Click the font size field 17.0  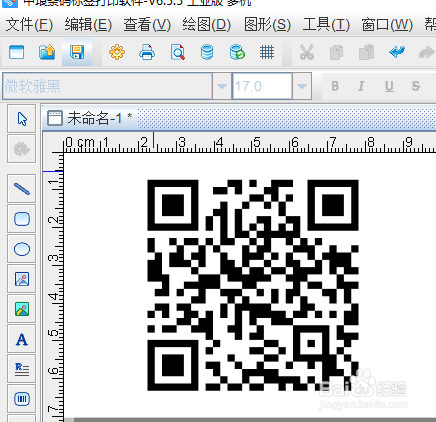coord(262,86)
